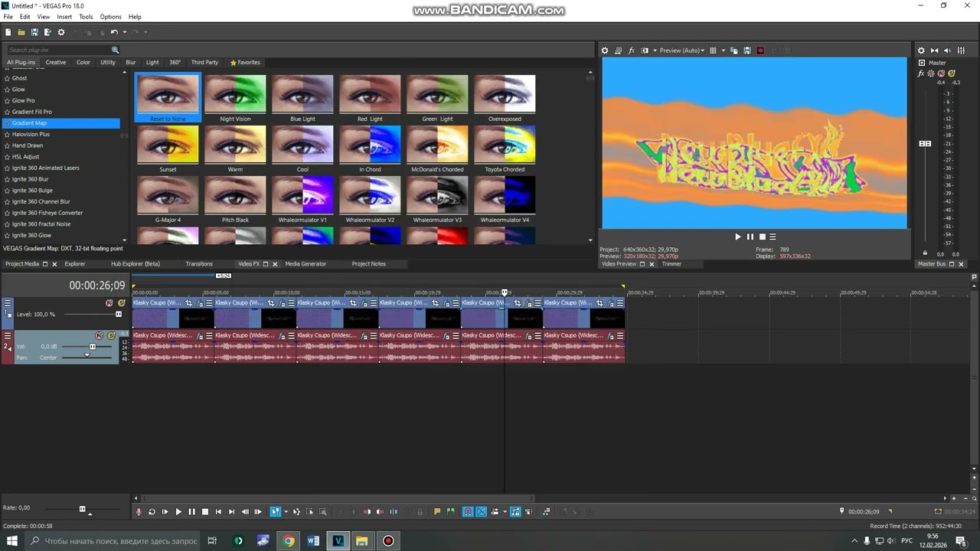Open the Tools menu
The image size is (980, 551).
tap(86, 17)
